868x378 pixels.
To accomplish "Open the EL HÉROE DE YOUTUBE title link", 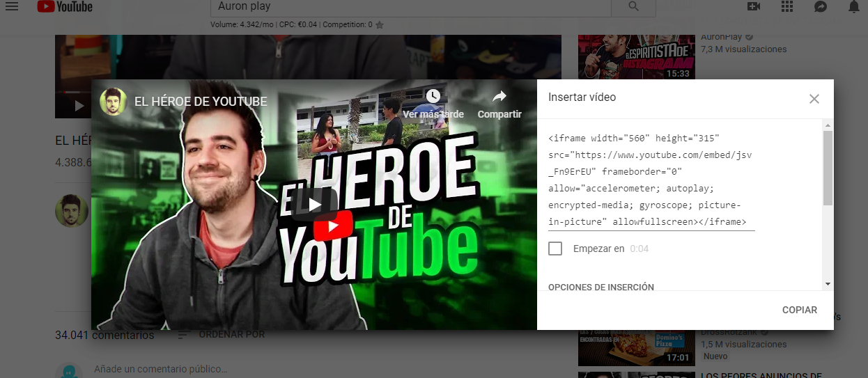I will point(201,102).
